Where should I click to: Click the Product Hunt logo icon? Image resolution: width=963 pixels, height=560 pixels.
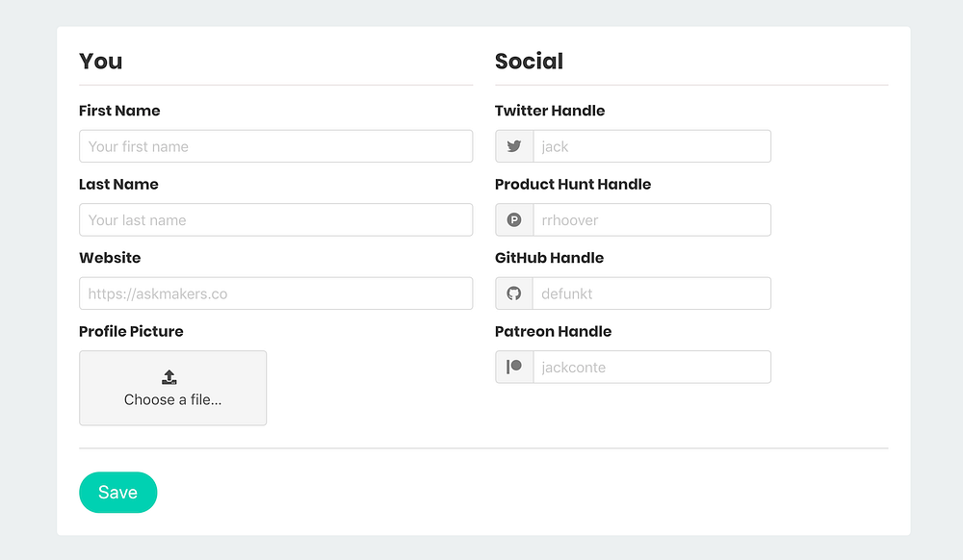pos(514,220)
